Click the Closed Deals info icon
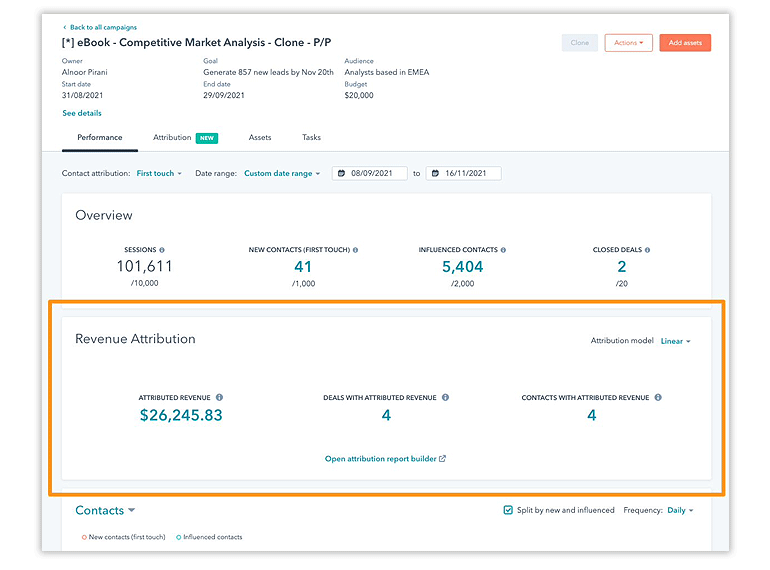770x570 pixels. pyautogui.click(x=647, y=250)
